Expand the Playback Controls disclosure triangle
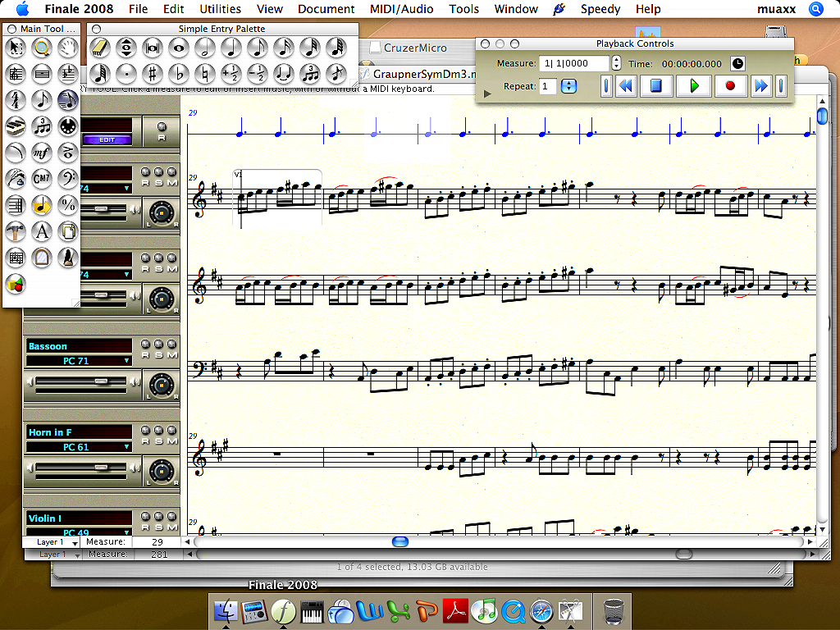840x630 pixels. pyautogui.click(x=487, y=94)
